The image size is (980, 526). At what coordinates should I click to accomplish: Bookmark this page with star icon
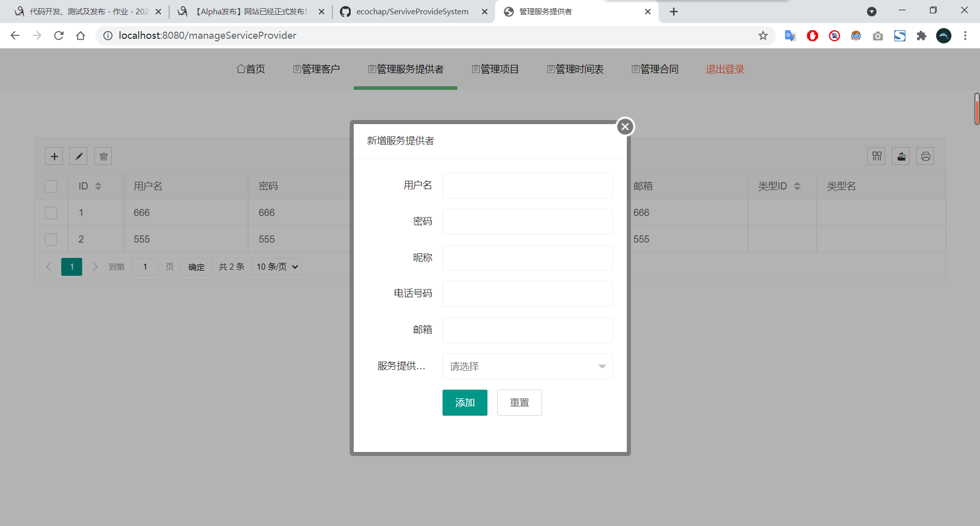[763, 35]
